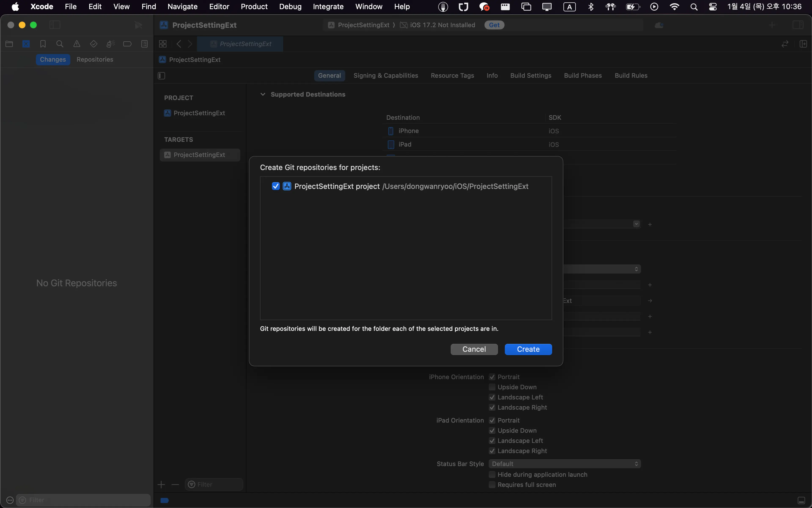
Task: Open the Report navigator icon
Action: pos(144,44)
